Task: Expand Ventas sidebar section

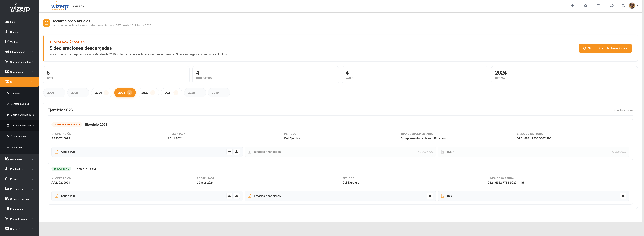Action: click(19, 42)
